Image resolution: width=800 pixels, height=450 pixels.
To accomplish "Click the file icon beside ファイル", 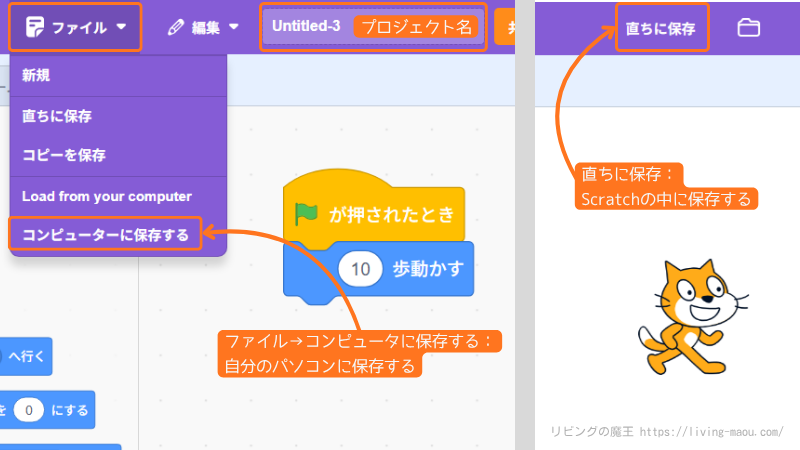I will point(34,28).
